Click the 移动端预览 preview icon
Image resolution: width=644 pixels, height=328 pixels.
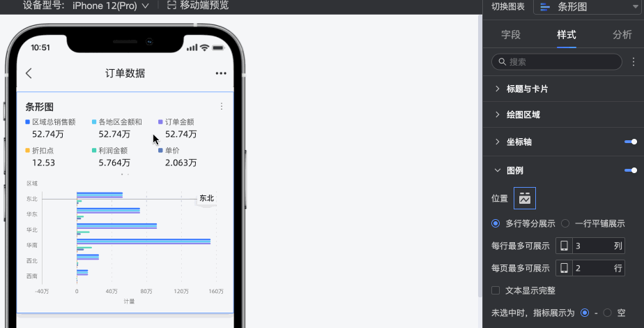(x=171, y=6)
